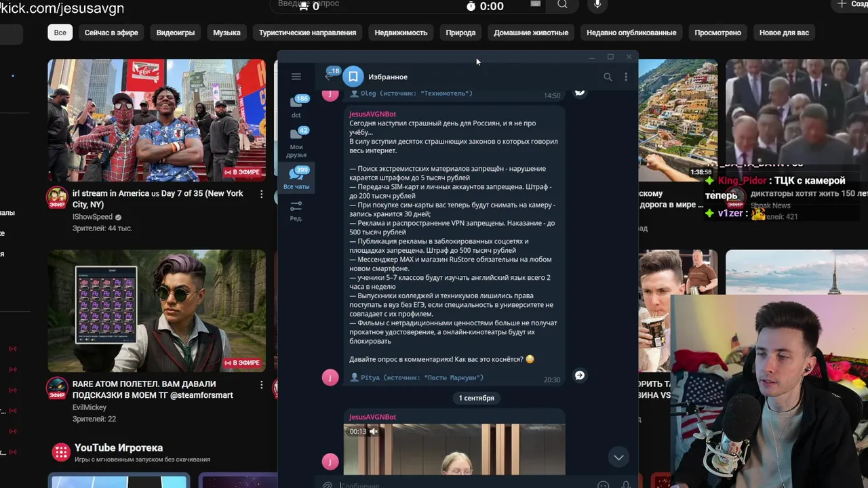
Task: Open the Избранное bookmark avatar
Action: [x=353, y=77]
